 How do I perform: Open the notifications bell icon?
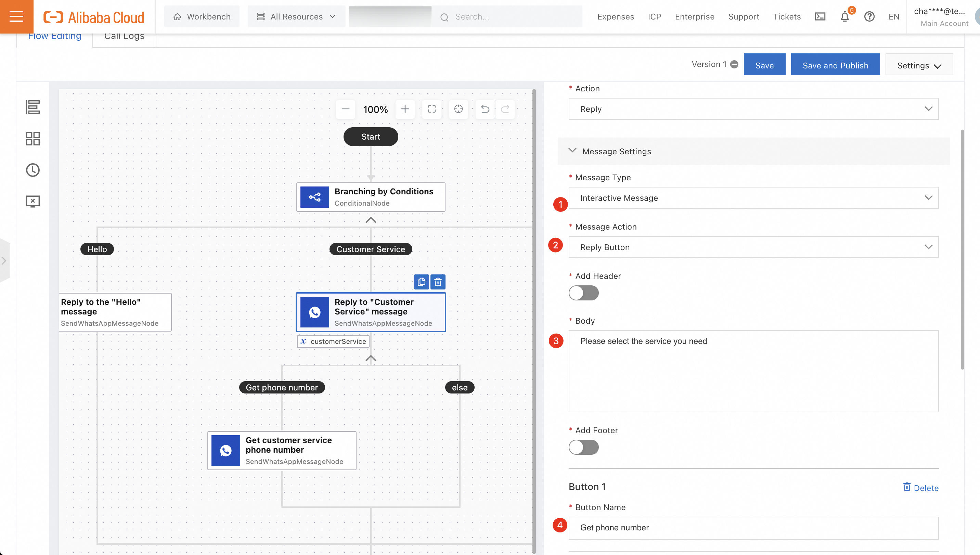845,17
